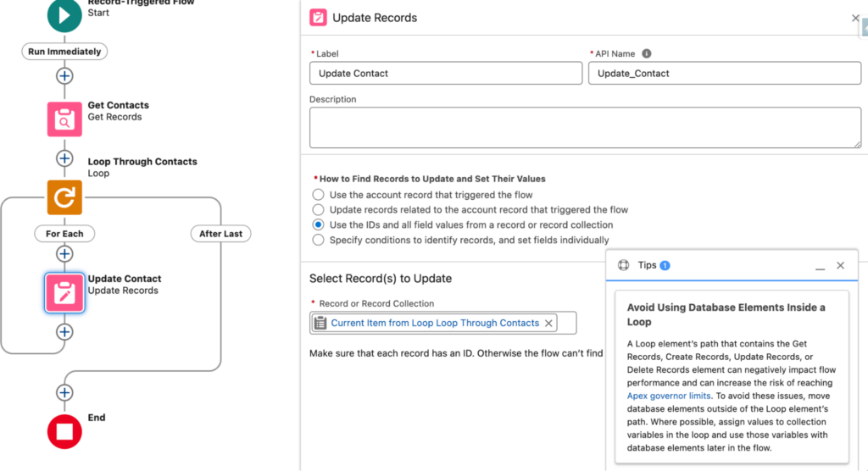Click the orange Loop Through Contacts icon
Screen dimensions: 868x471
(64, 197)
